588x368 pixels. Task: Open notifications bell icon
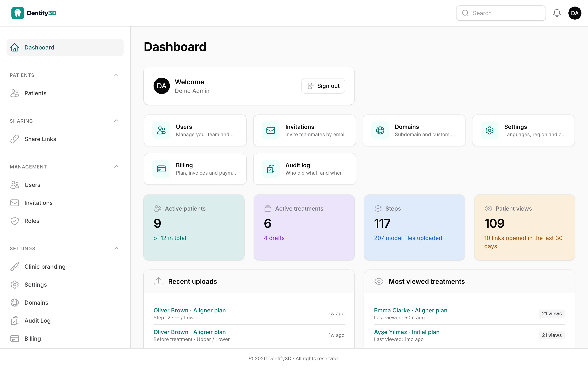[557, 13]
